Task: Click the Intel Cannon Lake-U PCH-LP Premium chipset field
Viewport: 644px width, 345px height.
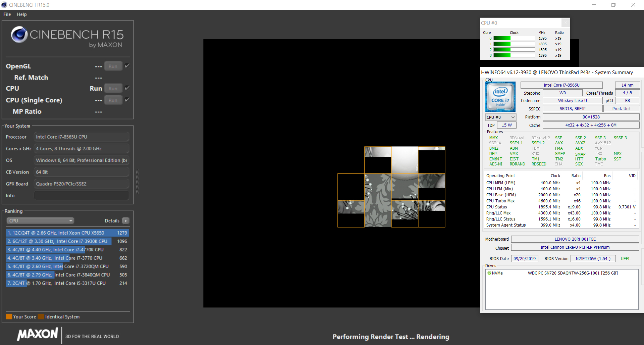Action: (575, 247)
